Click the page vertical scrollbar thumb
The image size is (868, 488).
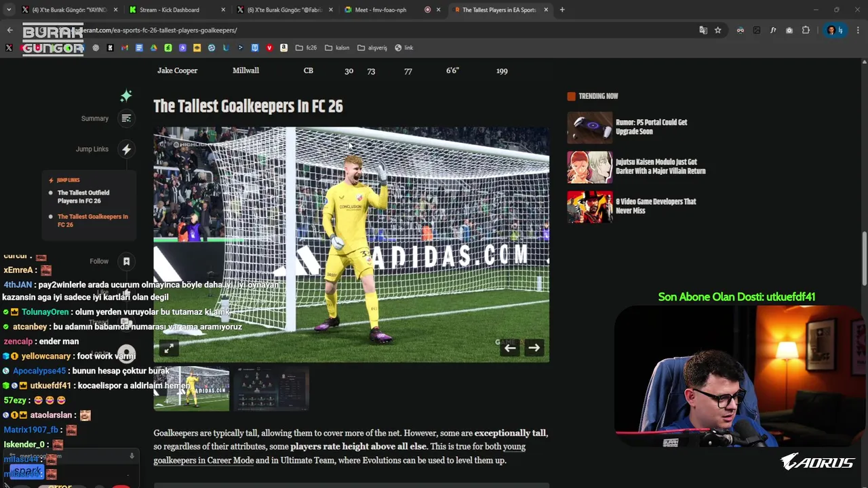(864, 259)
